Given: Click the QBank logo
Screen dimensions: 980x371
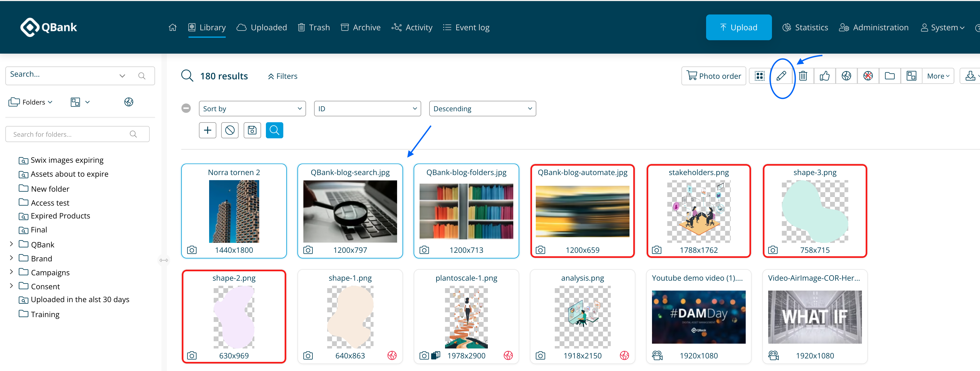Looking at the screenshot, I should pos(49,27).
